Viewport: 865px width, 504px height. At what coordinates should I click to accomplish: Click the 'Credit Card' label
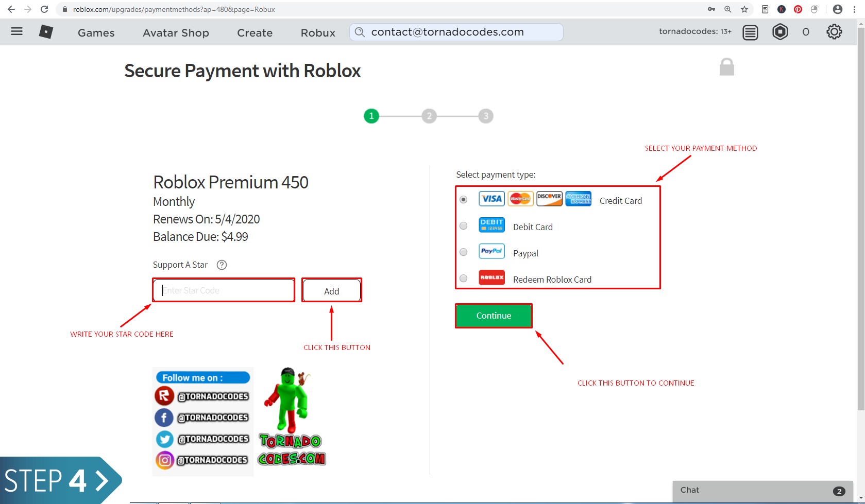click(621, 201)
